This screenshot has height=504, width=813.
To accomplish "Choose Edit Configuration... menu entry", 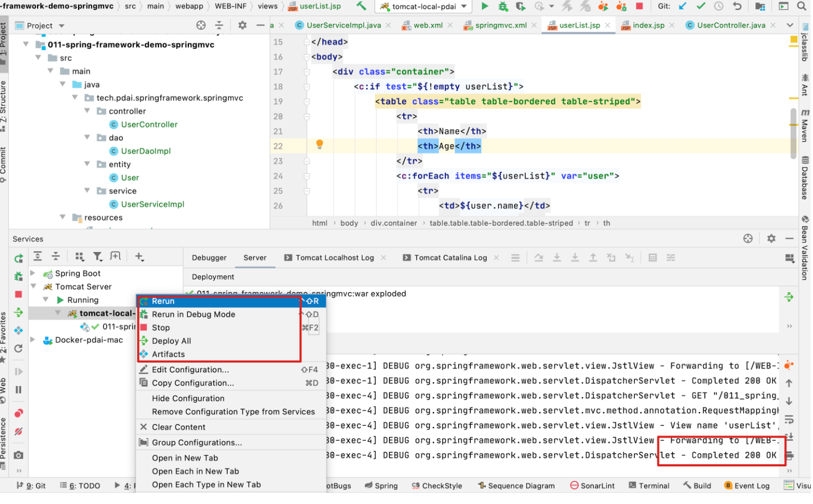I will click(x=231, y=370).
